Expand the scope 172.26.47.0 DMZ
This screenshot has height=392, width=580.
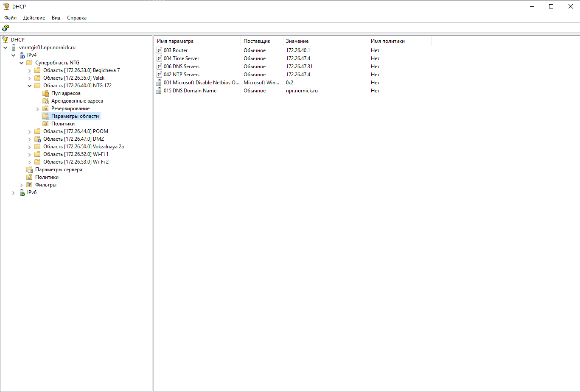point(30,139)
